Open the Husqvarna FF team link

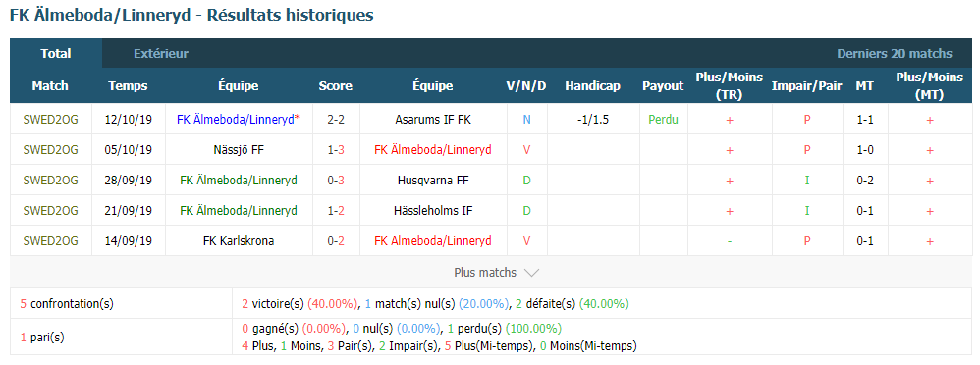(433, 181)
